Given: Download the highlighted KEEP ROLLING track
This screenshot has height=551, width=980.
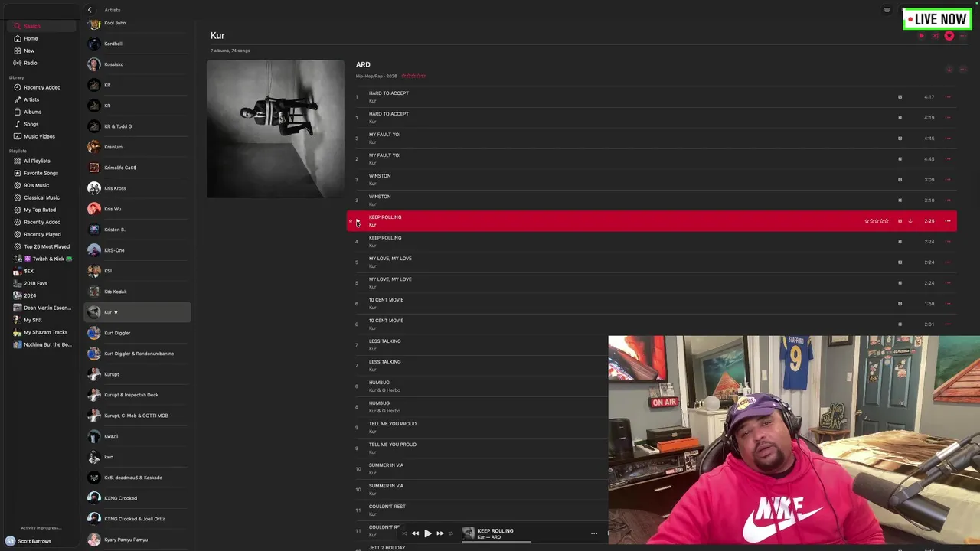Looking at the screenshot, I should coord(910,221).
